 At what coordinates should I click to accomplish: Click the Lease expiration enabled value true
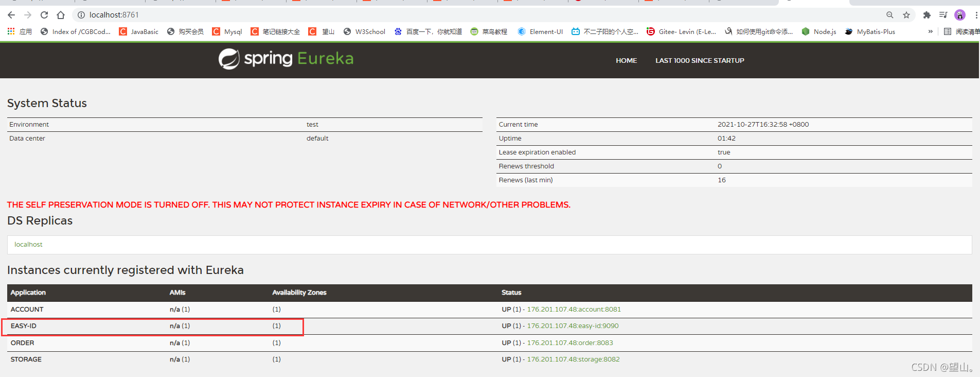click(x=724, y=152)
